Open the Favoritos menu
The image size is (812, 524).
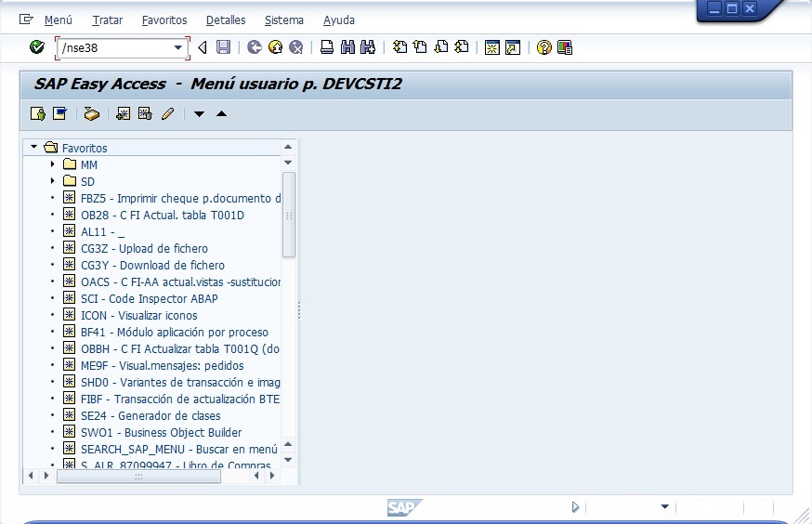[x=164, y=20]
